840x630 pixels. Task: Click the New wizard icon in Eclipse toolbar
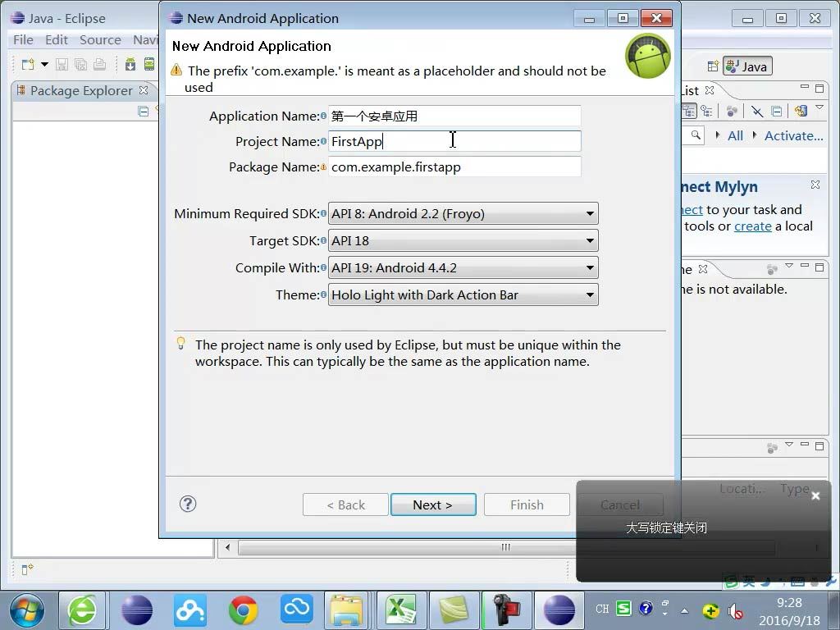pyautogui.click(x=27, y=65)
